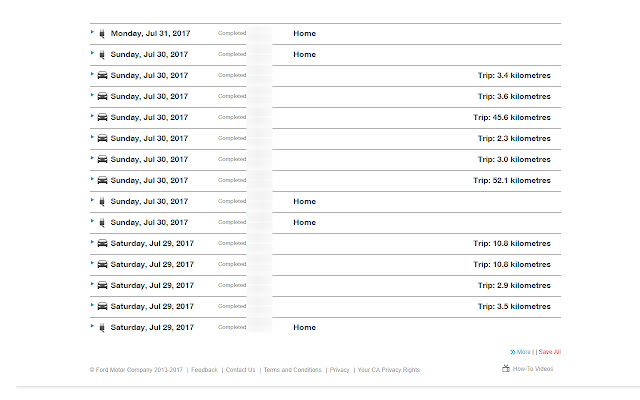Click the How-To Videos TV icon

click(506, 369)
